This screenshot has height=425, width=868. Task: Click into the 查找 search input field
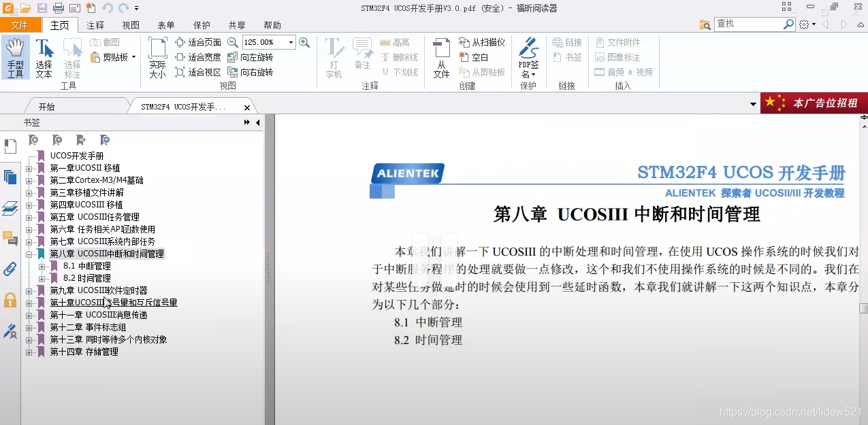pyautogui.click(x=748, y=24)
